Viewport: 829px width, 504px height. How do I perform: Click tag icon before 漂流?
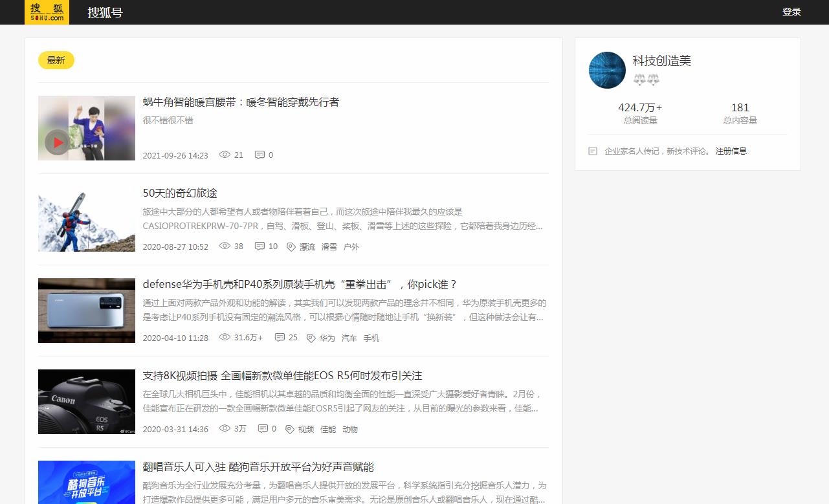pos(291,247)
